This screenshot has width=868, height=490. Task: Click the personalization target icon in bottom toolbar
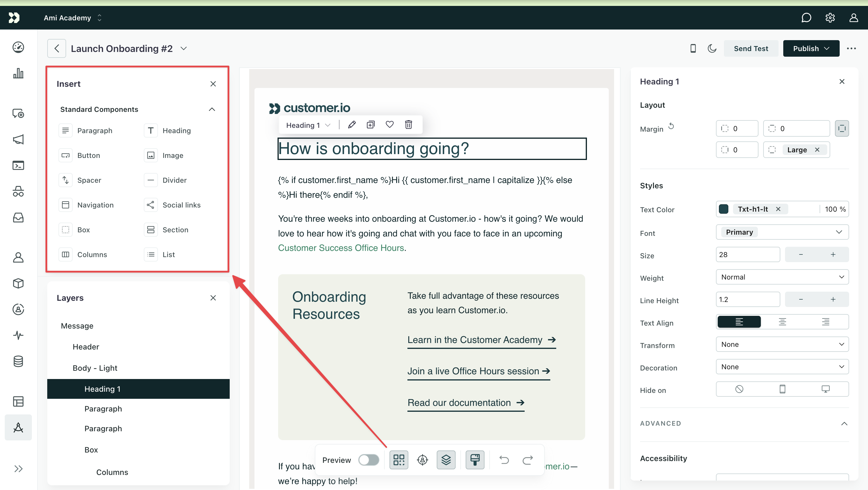422,460
